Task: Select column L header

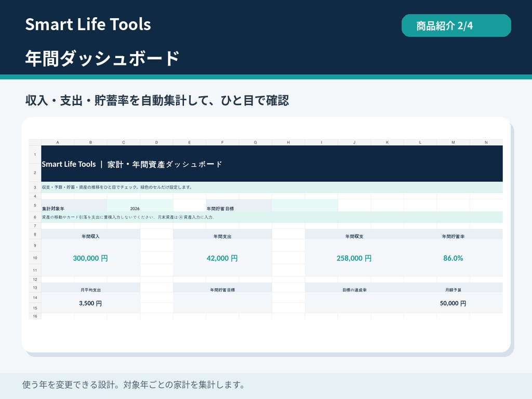Action: point(420,142)
